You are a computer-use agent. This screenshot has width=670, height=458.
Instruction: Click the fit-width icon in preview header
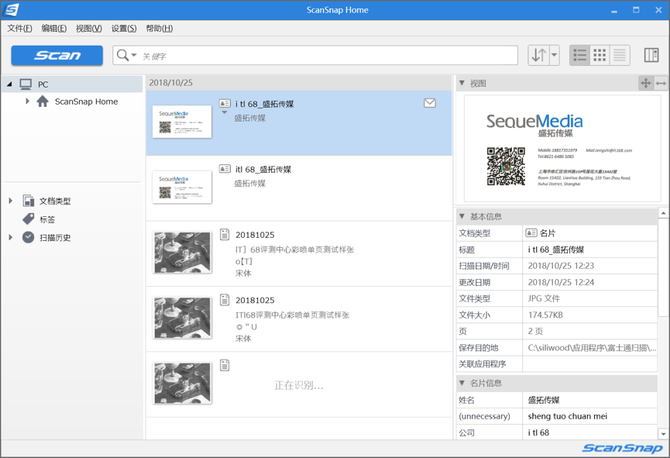point(661,83)
